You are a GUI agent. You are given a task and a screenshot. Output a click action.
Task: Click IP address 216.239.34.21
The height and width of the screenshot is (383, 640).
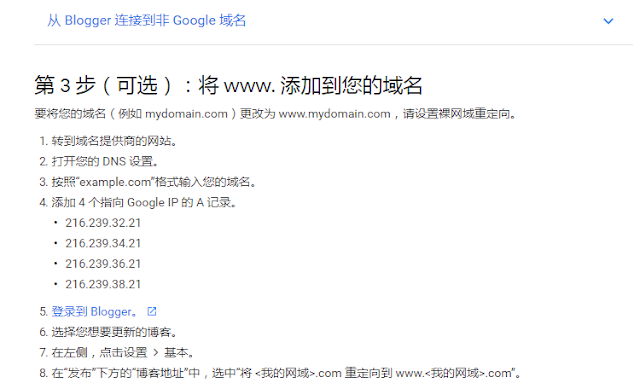coord(103,243)
